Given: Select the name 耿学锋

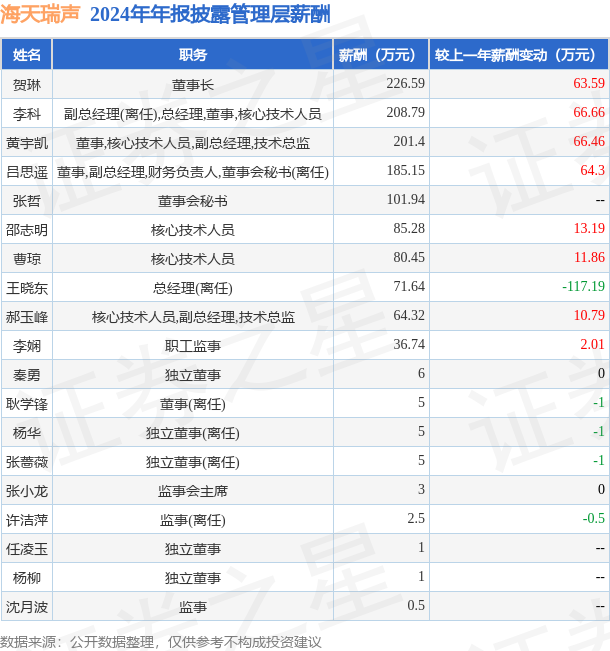Looking at the screenshot, I should 27,404.
